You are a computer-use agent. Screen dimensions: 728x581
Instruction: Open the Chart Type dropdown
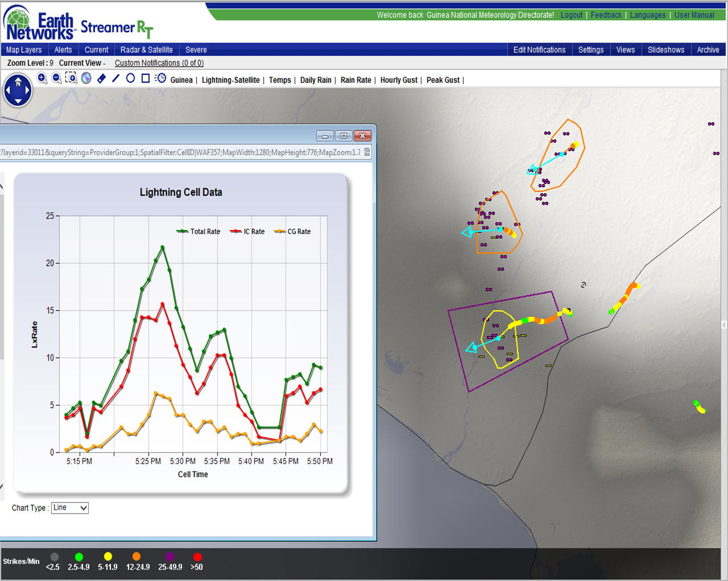70,508
